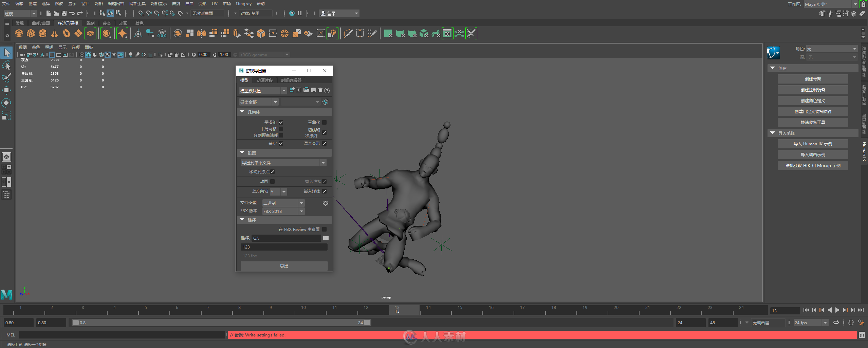Image resolution: width=868 pixels, height=348 pixels.
Task: Open FBX settings gear icon
Action: [325, 203]
